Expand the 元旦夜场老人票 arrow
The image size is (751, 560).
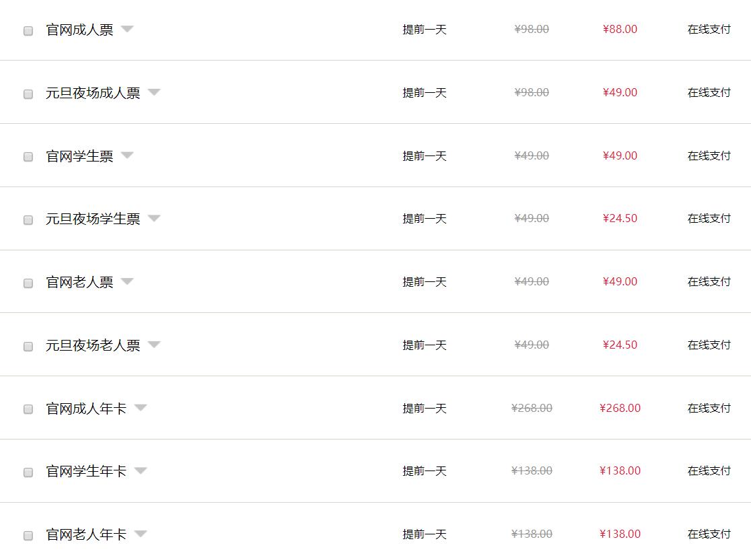tap(154, 345)
